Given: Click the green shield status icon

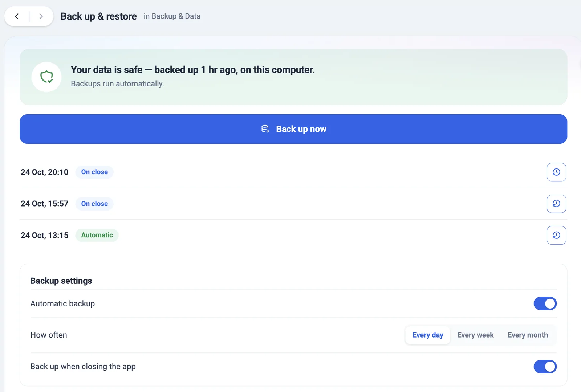Looking at the screenshot, I should [46, 77].
